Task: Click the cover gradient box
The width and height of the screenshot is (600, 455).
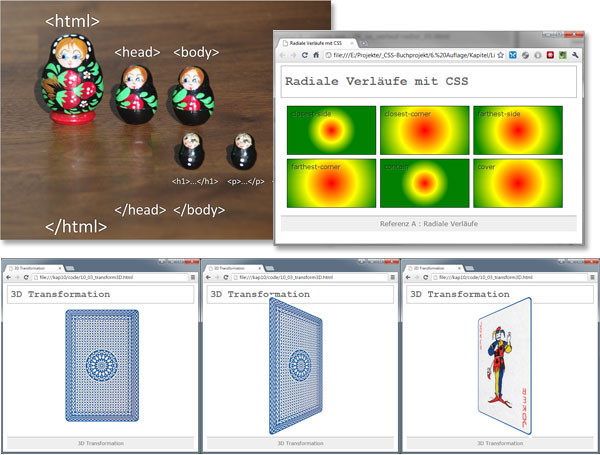Action: pos(518,183)
